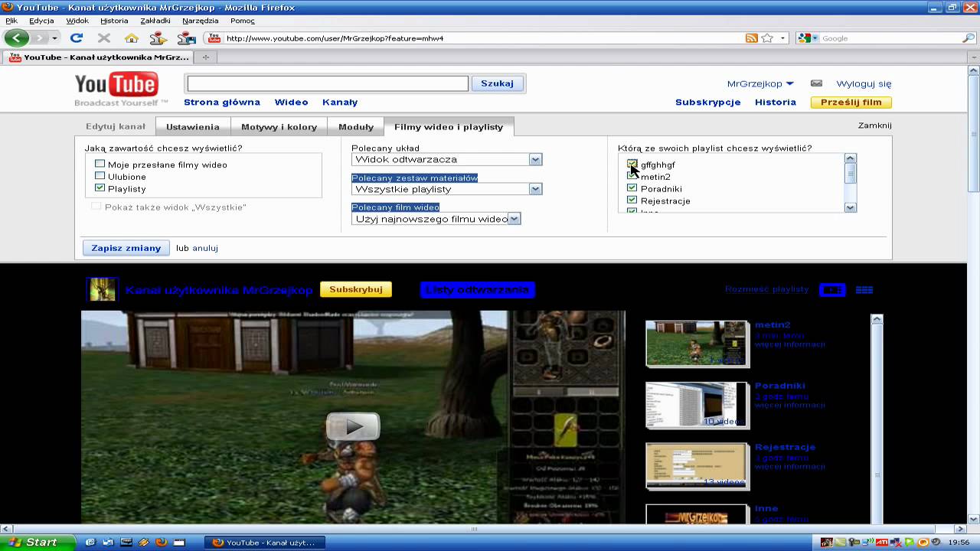The width and height of the screenshot is (980, 551).
Task: Click the toolbar icon right of Home
Action: point(158,37)
